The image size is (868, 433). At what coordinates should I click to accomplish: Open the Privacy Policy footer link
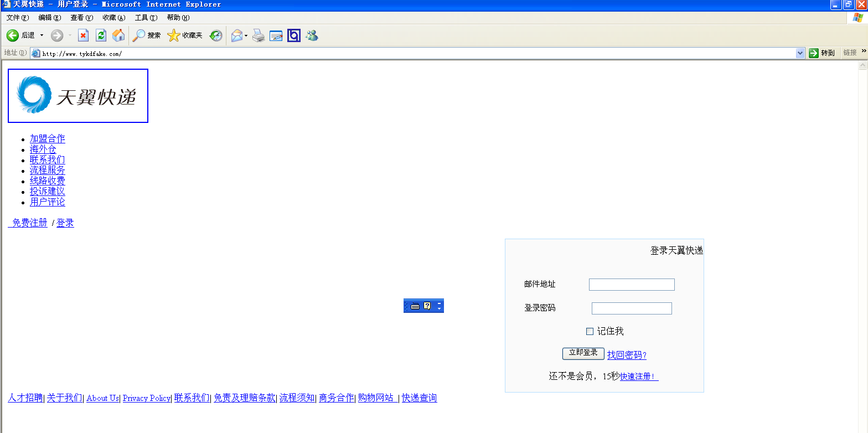(147, 398)
